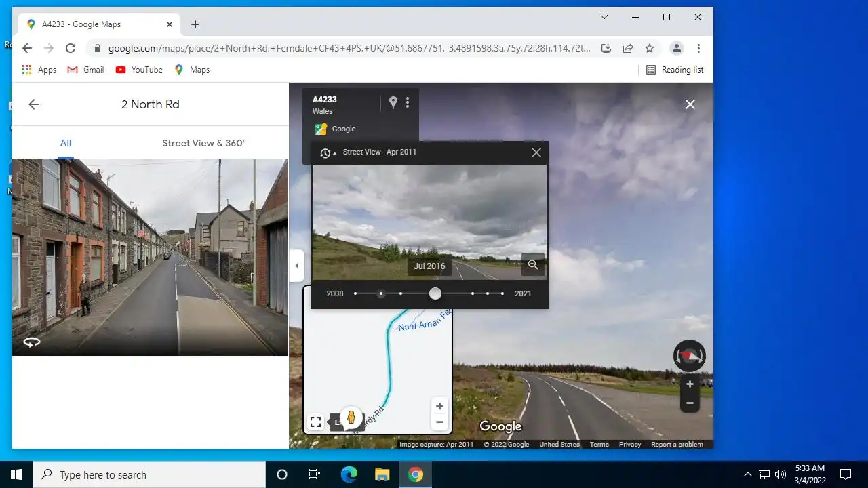Image resolution: width=868 pixels, height=488 pixels.
Task: Zoom out on the mini map
Action: 439,422
